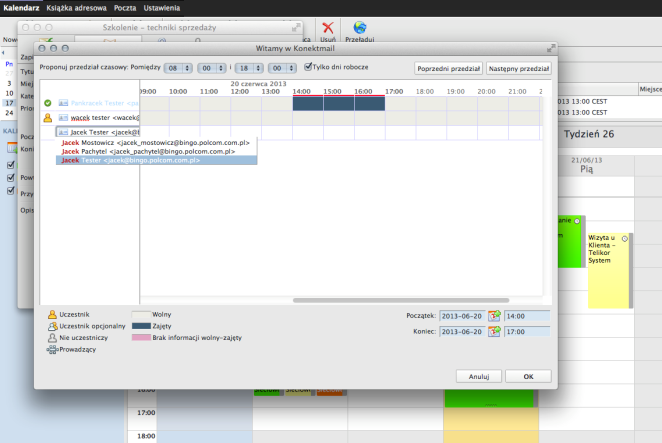Open the start hour 08 dropdown
This screenshot has height=443, width=662.
178,68
